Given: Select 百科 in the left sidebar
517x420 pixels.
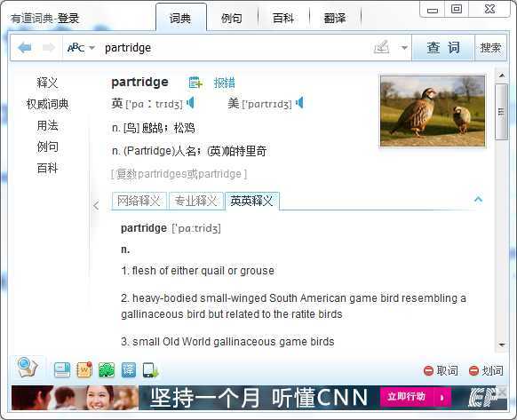Looking at the screenshot, I should pyautogui.click(x=47, y=168).
